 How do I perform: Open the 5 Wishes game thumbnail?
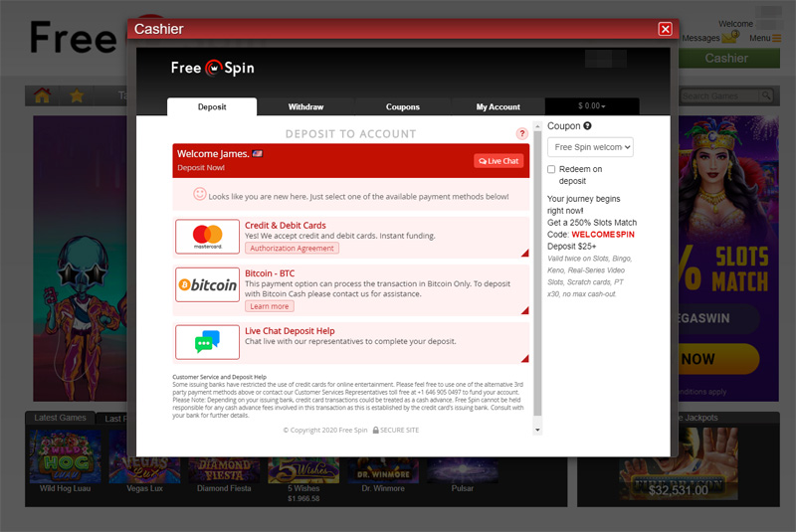303,469
